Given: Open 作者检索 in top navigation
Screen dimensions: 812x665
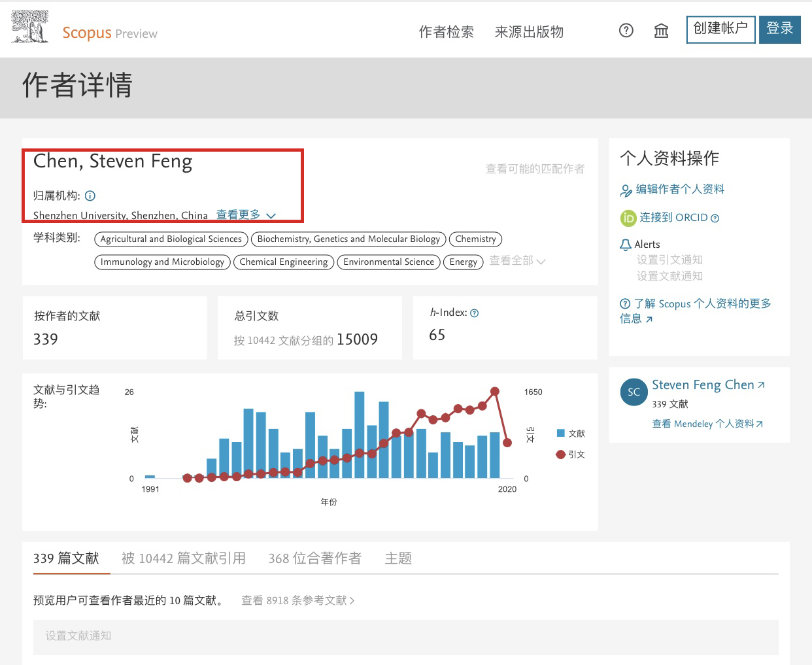Looking at the screenshot, I should click(446, 32).
